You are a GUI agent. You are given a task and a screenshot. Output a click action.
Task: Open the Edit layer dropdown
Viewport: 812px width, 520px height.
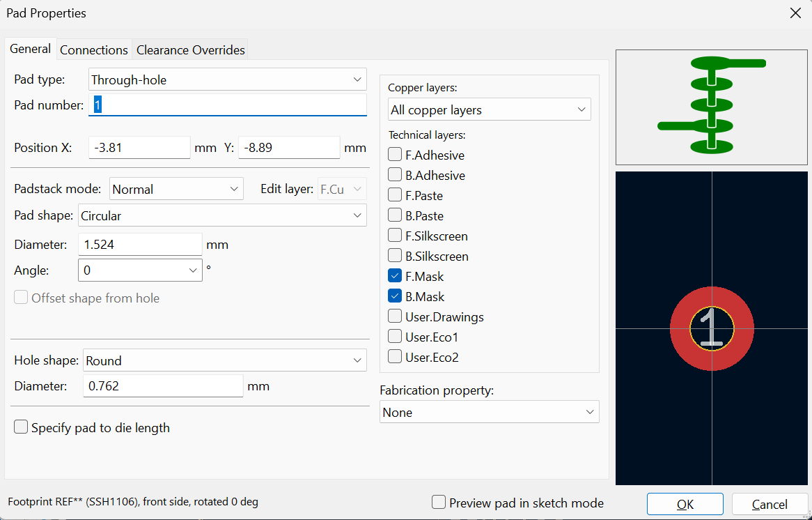click(342, 189)
